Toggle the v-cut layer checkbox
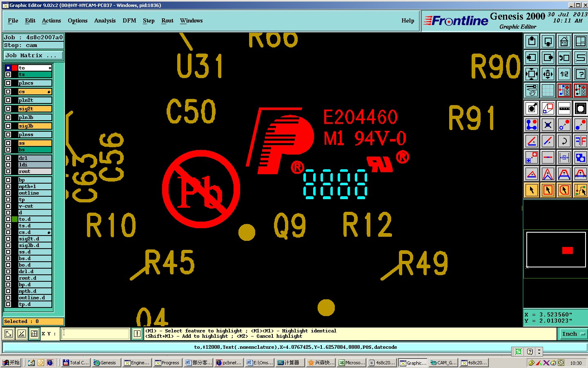Screen dimensions: 588x368 click(x=8, y=206)
